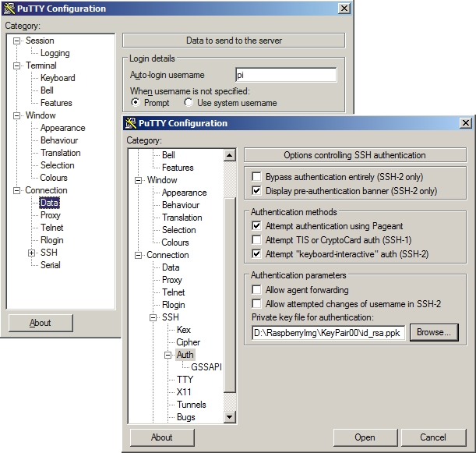476x453 pixels.
Task: Enable Bypass authentication entirely checkbox
Action: point(256,177)
